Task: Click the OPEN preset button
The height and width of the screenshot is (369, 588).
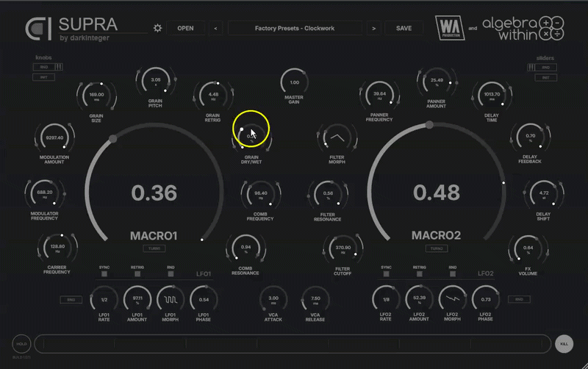Action: [186, 28]
